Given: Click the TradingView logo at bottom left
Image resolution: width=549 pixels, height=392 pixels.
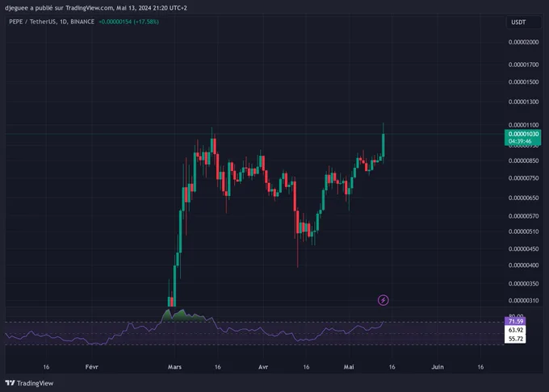Looking at the screenshot, I should click(x=29, y=383).
